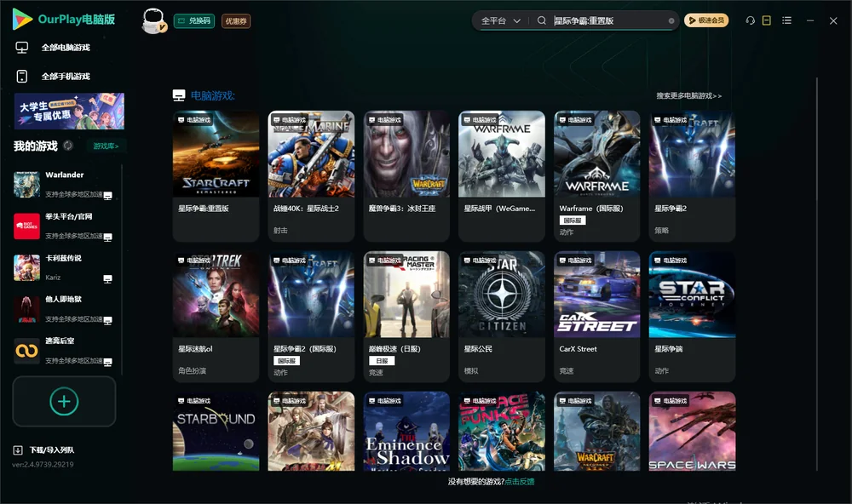
Task: Click Warlander game icon
Action: pos(26,185)
